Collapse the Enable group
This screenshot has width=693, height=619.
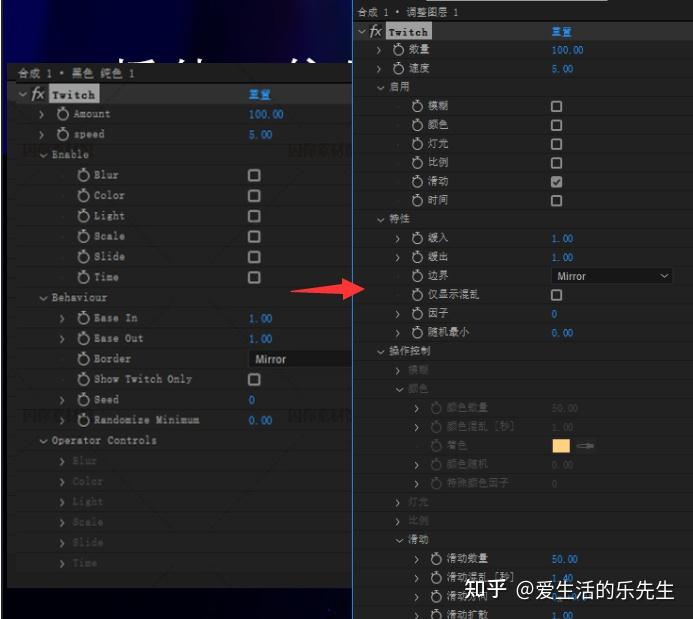[43, 155]
